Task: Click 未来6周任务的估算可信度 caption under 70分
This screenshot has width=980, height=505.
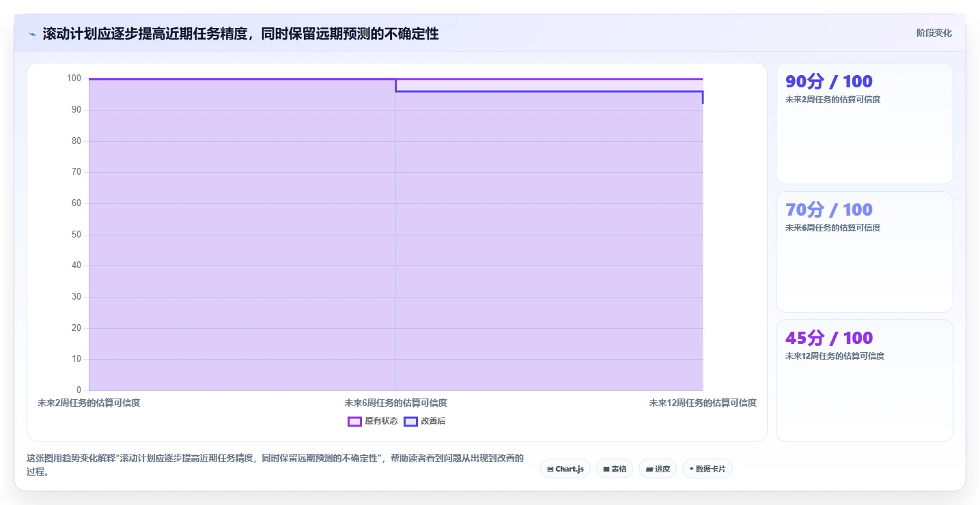Action: (x=833, y=228)
